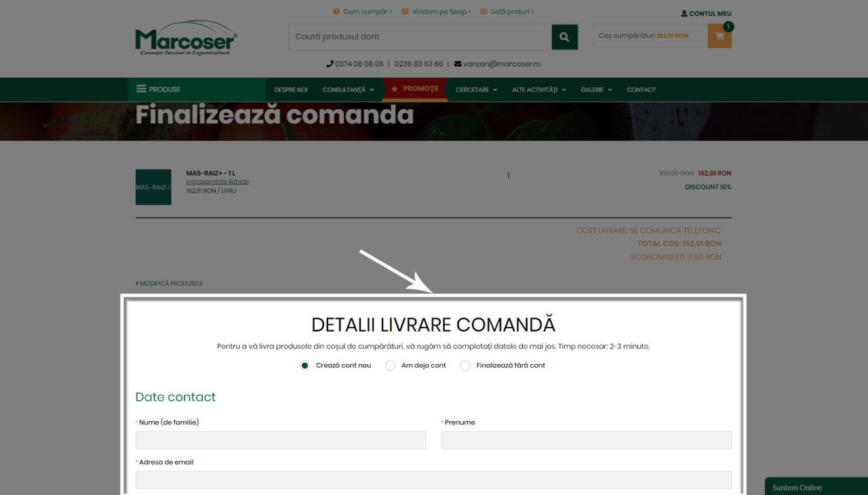
Task: Click the user icon beside CONTUL MEU
Action: click(x=684, y=14)
